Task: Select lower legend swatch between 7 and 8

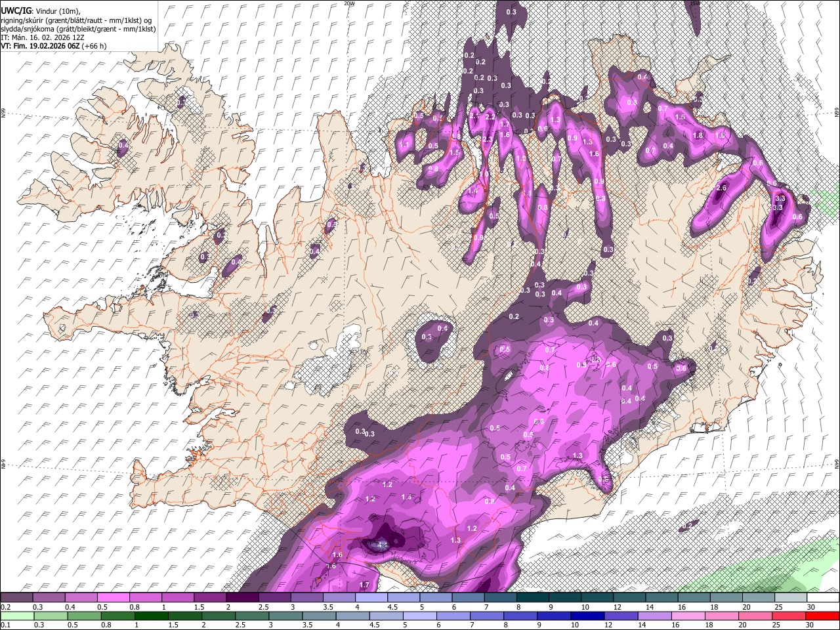Action: point(486,616)
